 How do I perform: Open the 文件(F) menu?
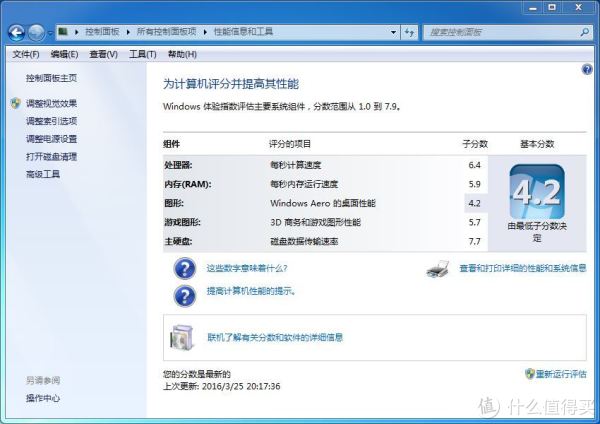point(26,54)
